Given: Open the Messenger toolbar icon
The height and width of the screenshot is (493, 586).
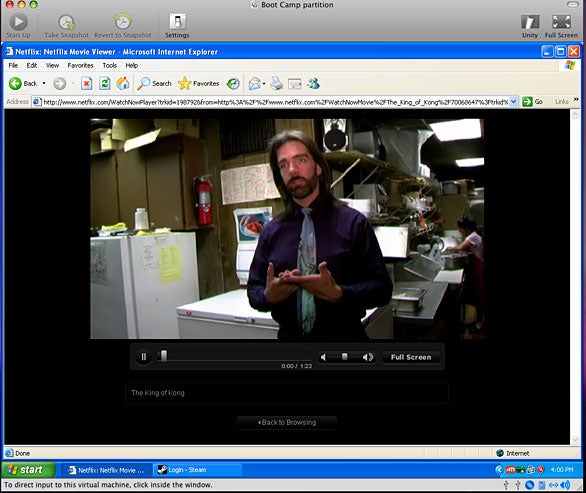Looking at the screenshot, I should pos(313,83).
